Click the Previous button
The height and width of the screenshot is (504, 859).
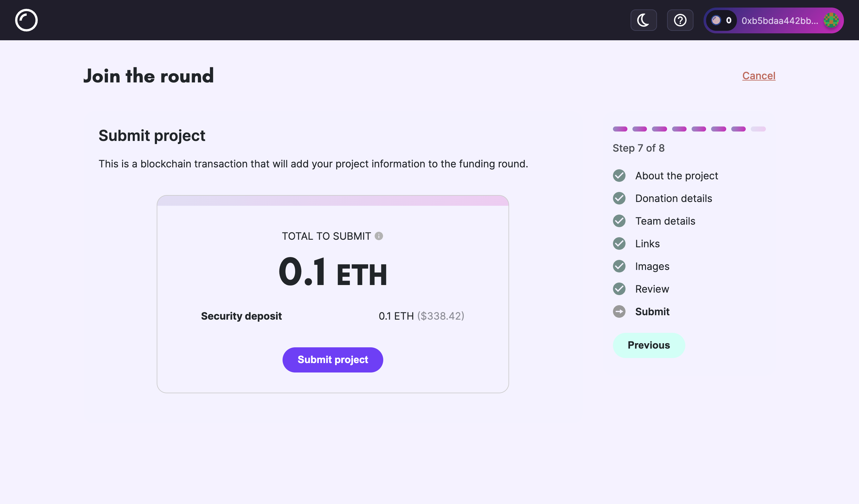coord(648,345)
